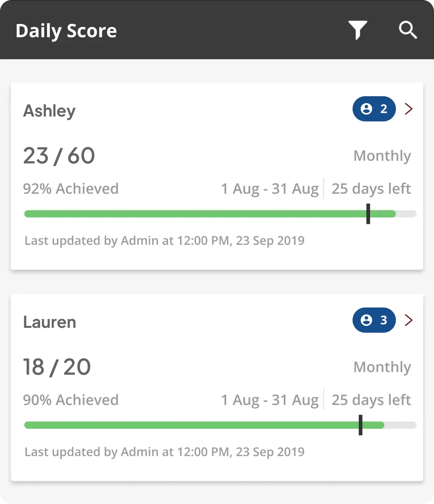Open Ashley's members badge showing 2
The image size is (434, 504).
(x=374, y=109)
